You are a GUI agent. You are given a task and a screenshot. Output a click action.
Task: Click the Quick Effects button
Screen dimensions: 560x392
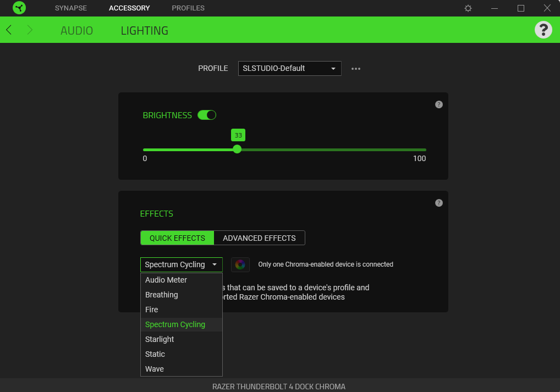point(177,238)
